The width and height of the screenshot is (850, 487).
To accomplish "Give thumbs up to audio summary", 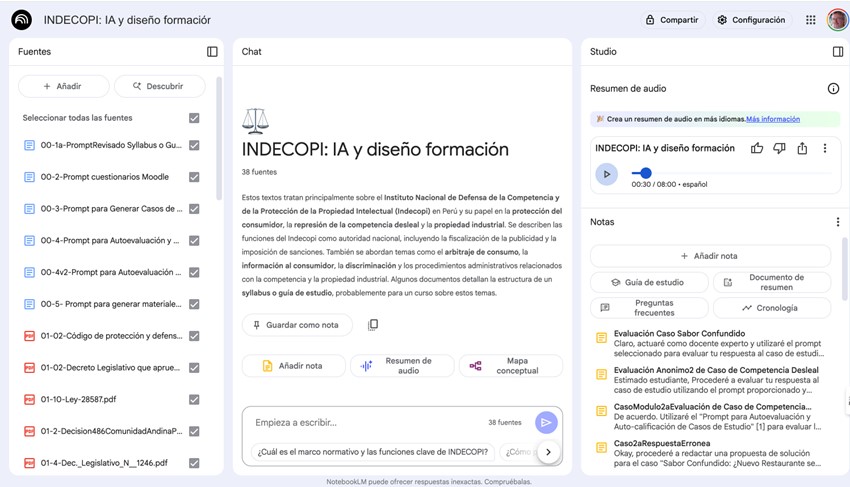I will [757, 148].
